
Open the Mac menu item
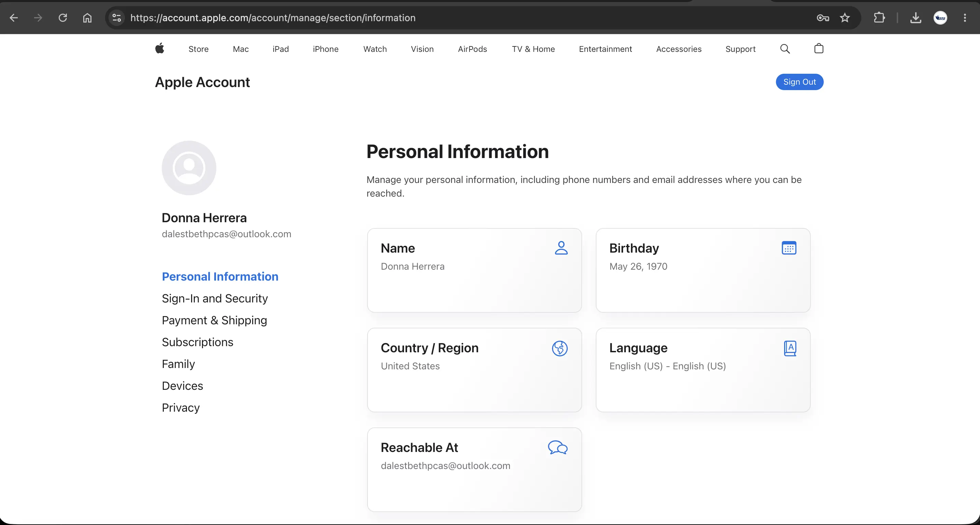click(241, 49)
